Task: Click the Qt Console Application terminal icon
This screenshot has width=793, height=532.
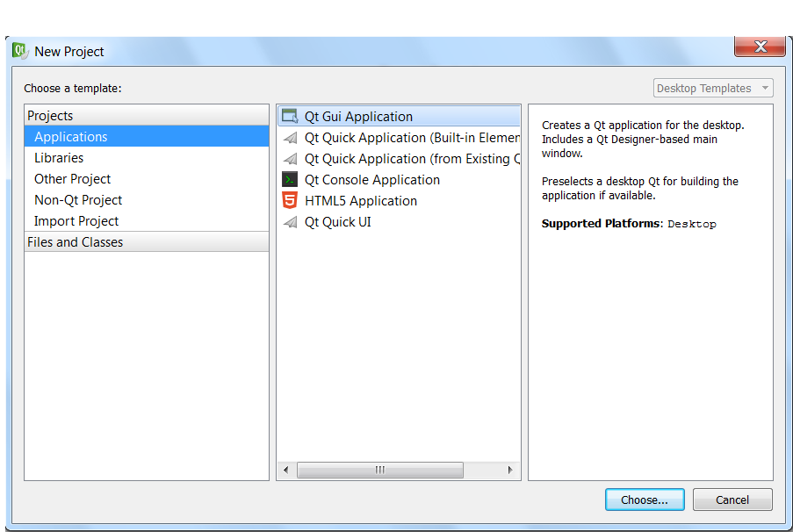Action: click(x=290, y=179)
